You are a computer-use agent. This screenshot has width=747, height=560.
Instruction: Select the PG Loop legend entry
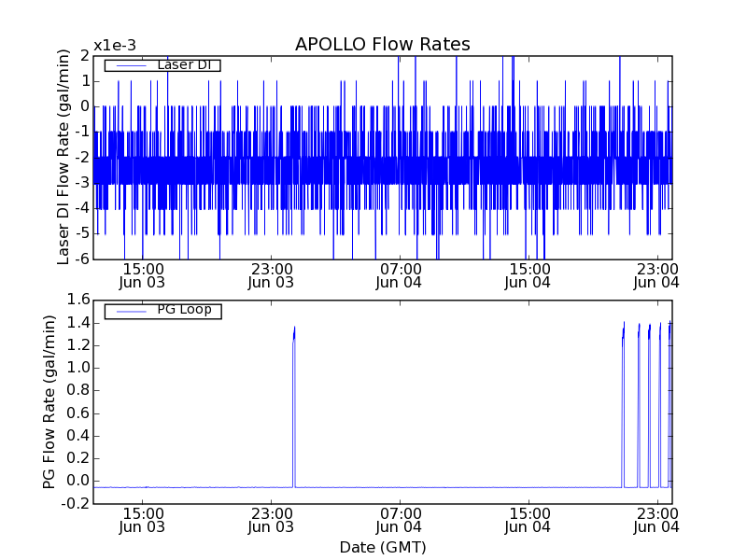click(184, 310)
